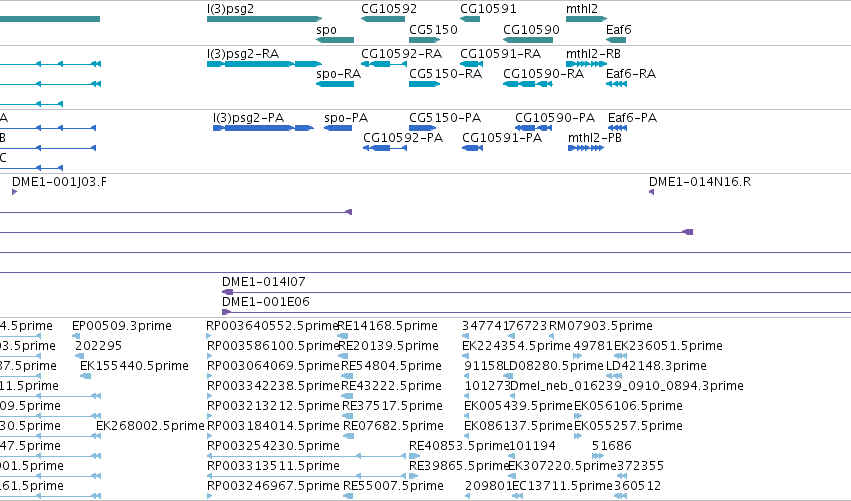The height and width of the screenshot is (501, 851).
Task: Select EST EK155440.5prime
Action: (x=134, y=366)
